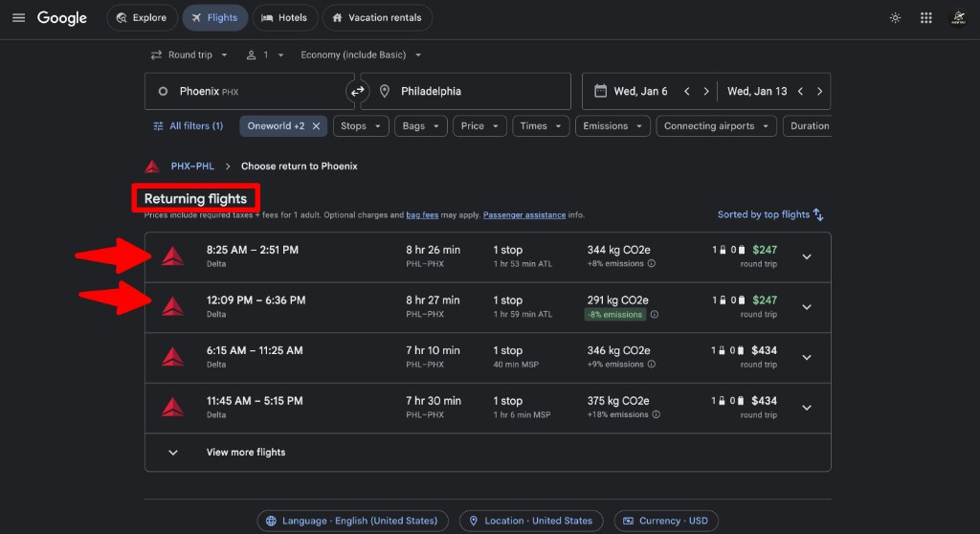Click the Wed, Jan 13 return date

point(757,91)
